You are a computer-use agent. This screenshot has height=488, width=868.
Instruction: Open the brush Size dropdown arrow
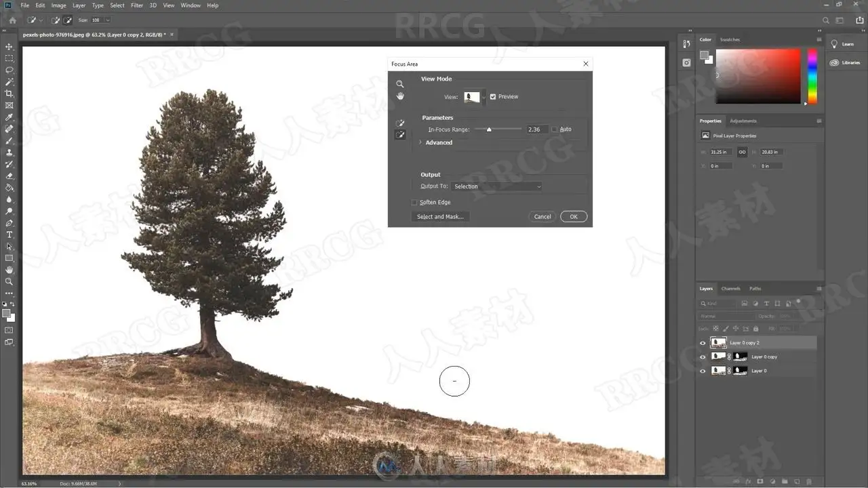(107, 20)
